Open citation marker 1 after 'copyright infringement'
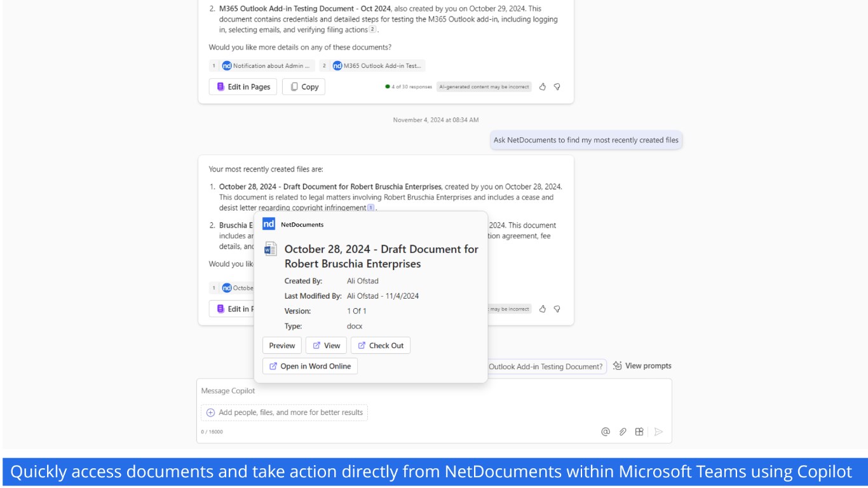Viewport: 868px width, 488px height. (x=371, y=208)
